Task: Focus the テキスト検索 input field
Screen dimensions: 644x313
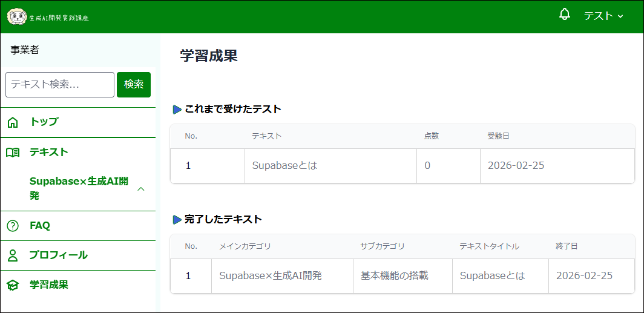Action: click(x=60, y=85)
